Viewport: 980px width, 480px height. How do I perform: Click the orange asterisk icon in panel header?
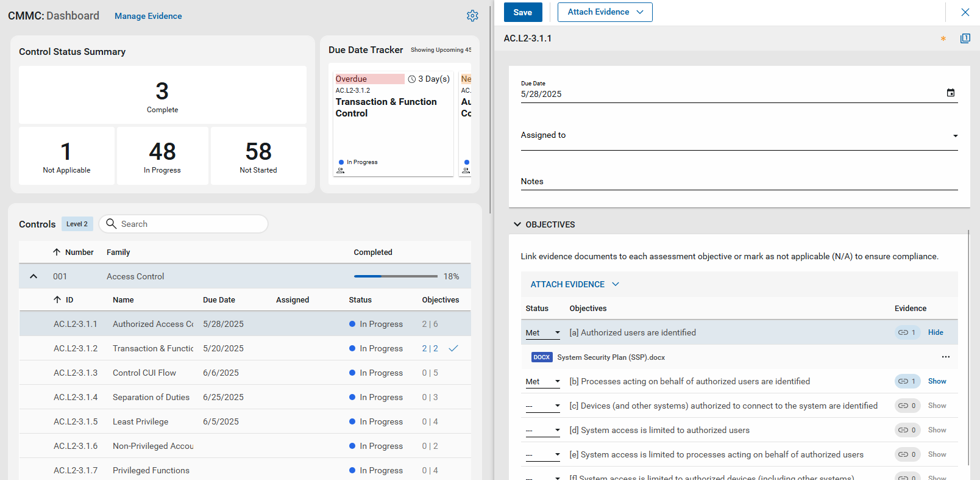click(x=943, y=39)
